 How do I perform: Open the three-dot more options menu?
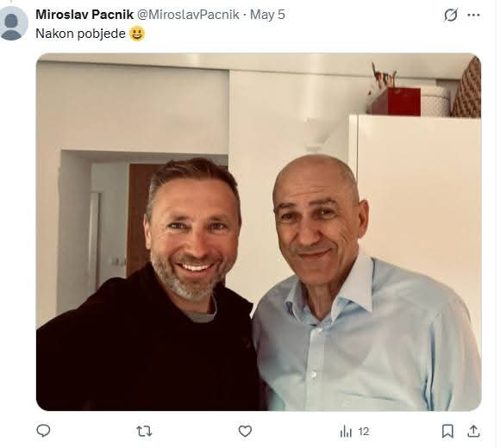click(x=474, y=15)
